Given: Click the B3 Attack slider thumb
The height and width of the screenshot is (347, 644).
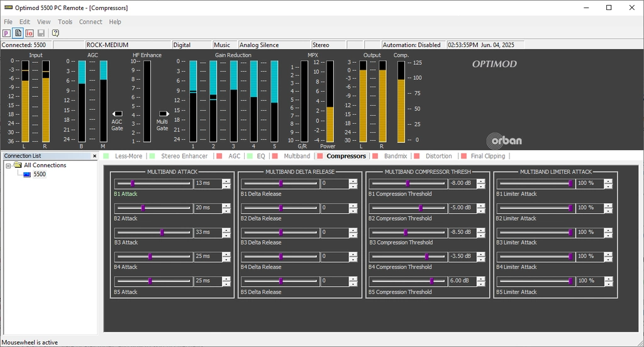Looking at the screenshot, I should (x=162, y=233).
